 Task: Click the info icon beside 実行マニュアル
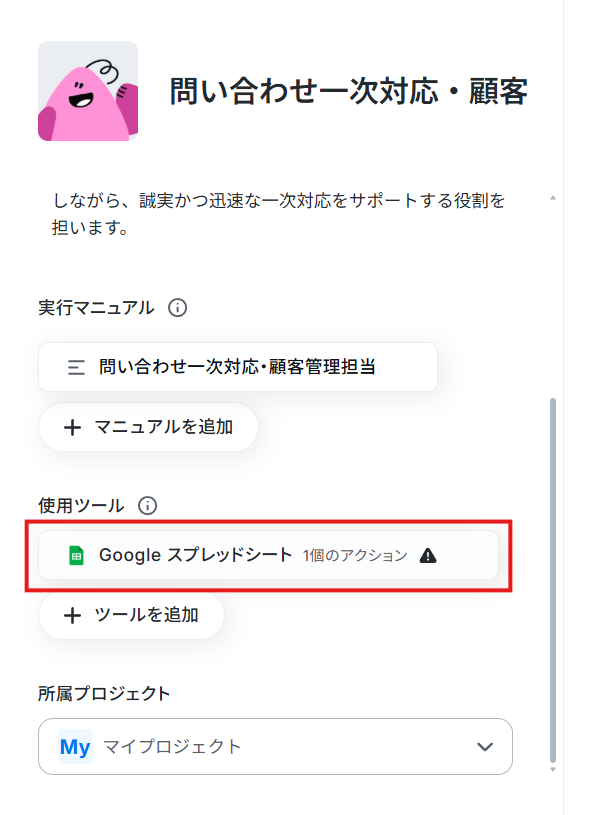177,308
